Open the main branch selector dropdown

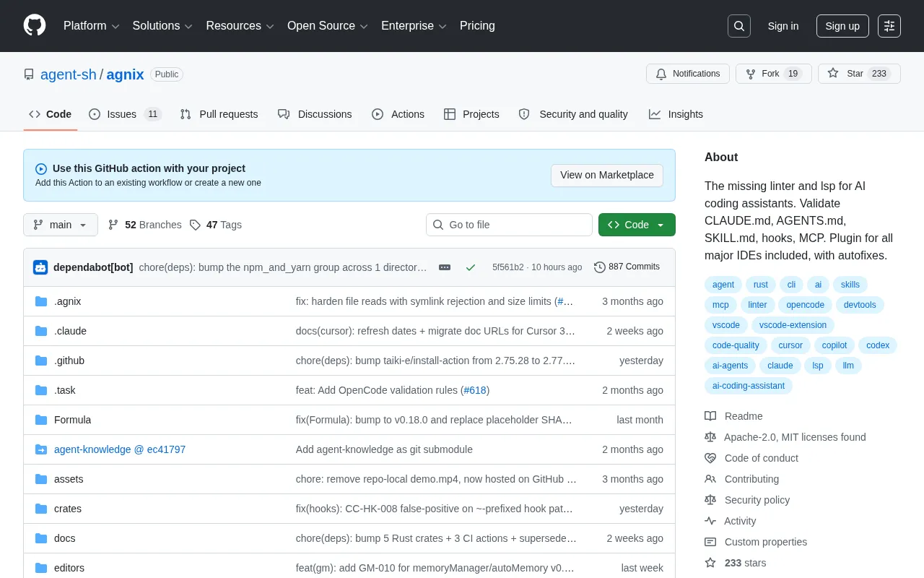(x=61, y=225)
